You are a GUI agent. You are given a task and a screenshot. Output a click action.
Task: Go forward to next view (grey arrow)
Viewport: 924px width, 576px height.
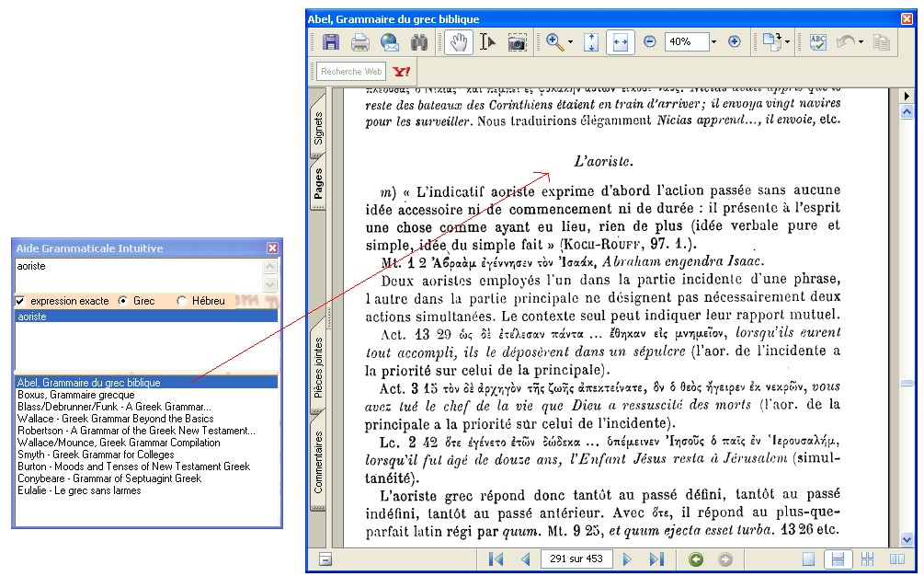point(725,559)
